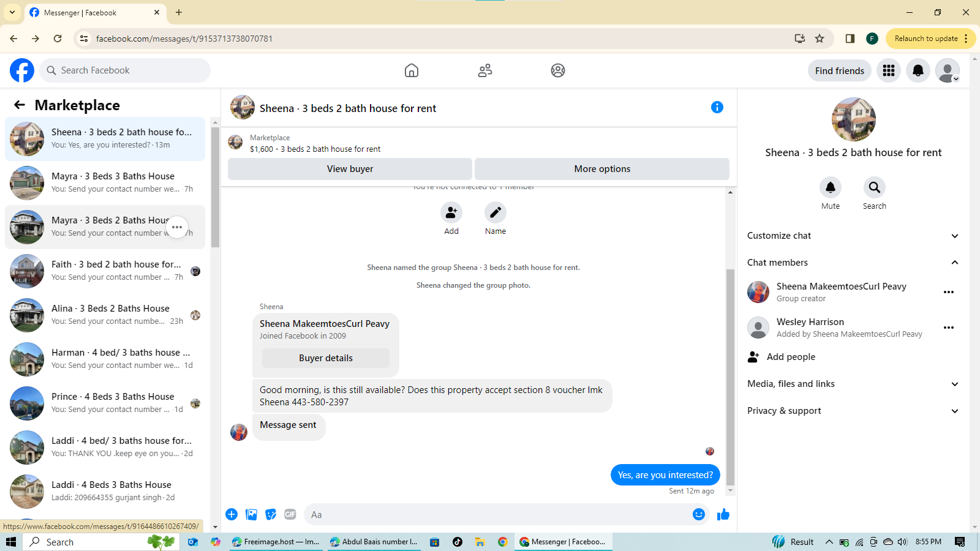The width and height of the screenshot is (980, 551).
Task: Click the View buyer button
Action: 350,169
